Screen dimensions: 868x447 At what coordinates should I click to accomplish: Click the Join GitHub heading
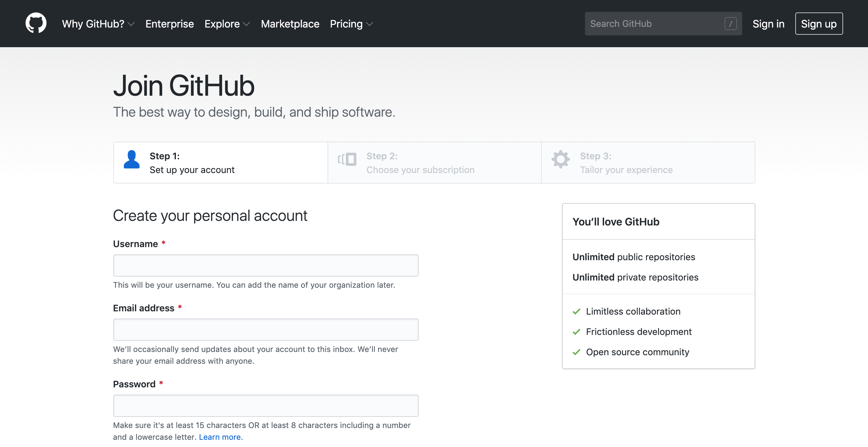coord(183,86)
